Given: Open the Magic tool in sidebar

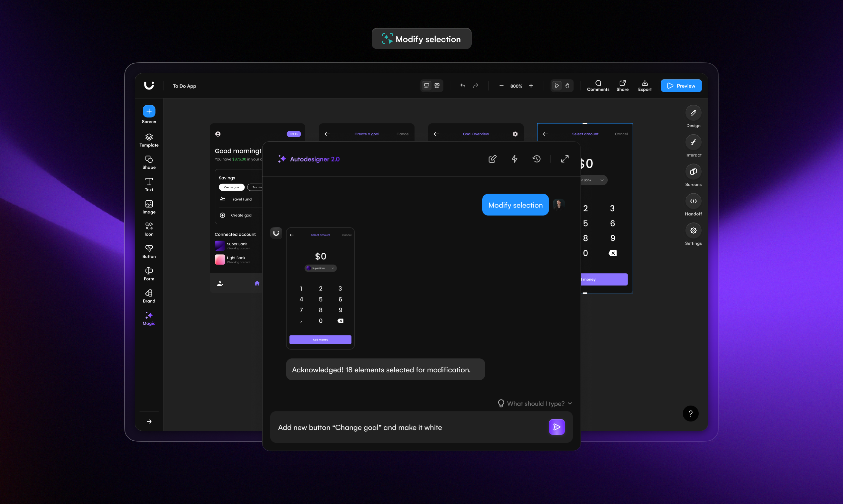Looking at the screenshot, I should pos(149,318).
